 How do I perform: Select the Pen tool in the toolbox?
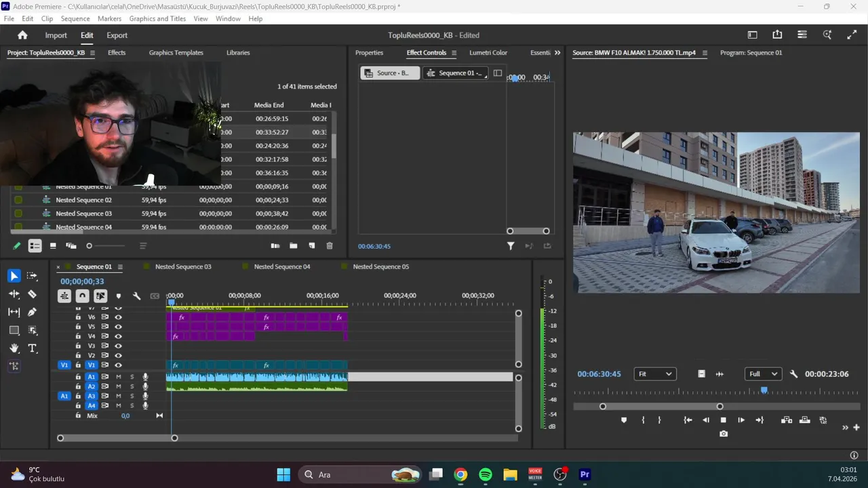(32, 312)
